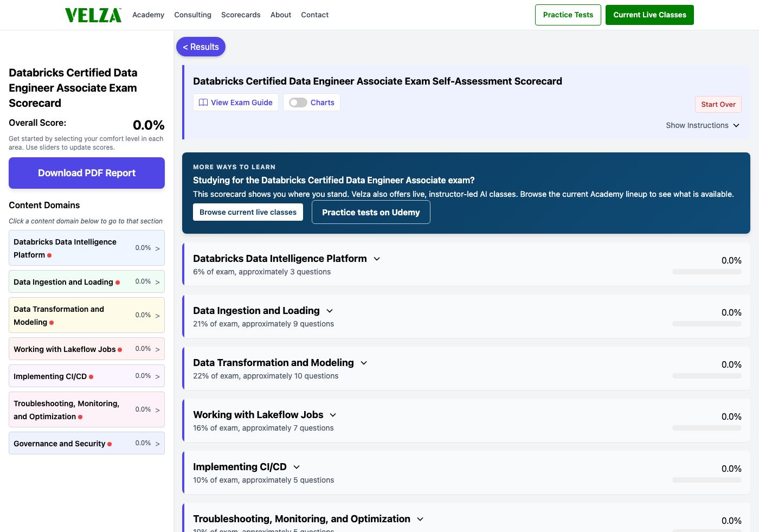Click '16% of exam, approximately 7 questions' text
This screenshot has height=532, width=759.
[x=263, y=428]
